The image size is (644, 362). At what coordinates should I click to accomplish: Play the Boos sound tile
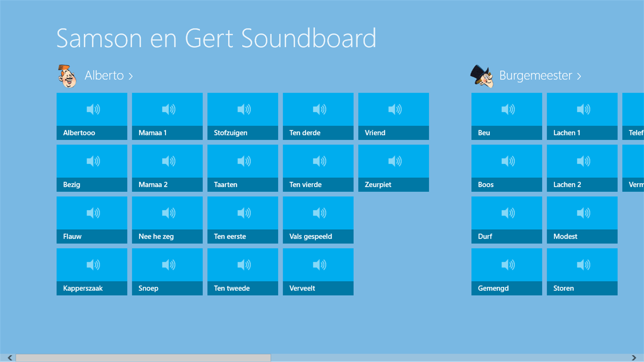(x=507, y=168)
